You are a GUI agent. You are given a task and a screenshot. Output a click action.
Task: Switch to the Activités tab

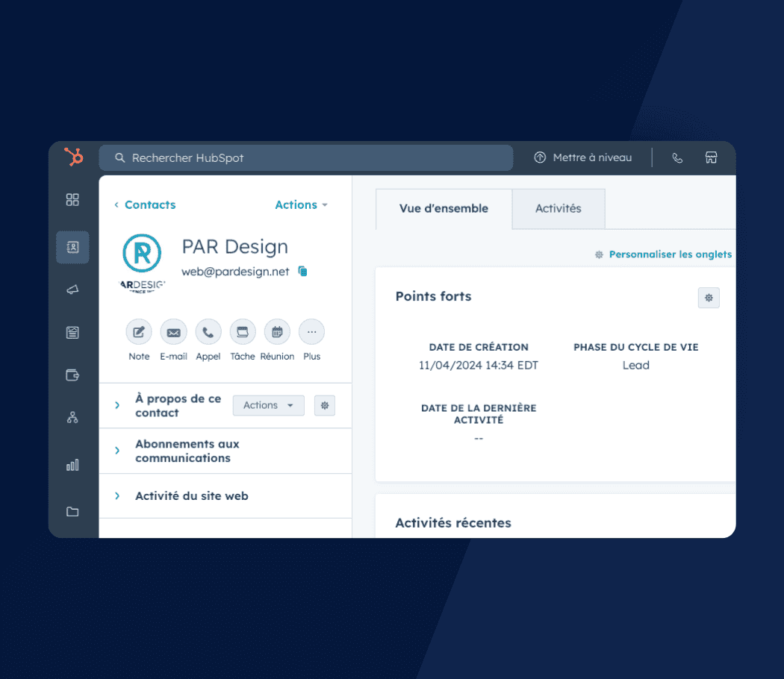pos(558,209)
